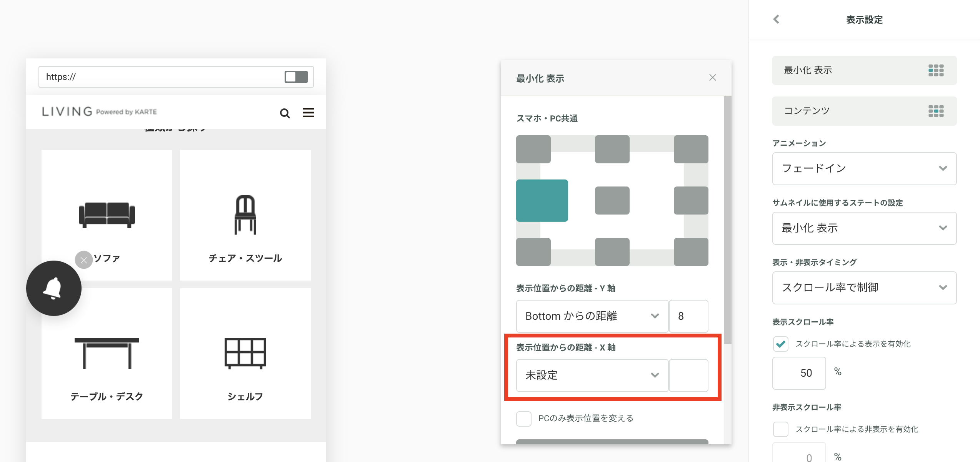Choose bottom-center position in placement grid
980x462 pixels.
tap(612, 252)
